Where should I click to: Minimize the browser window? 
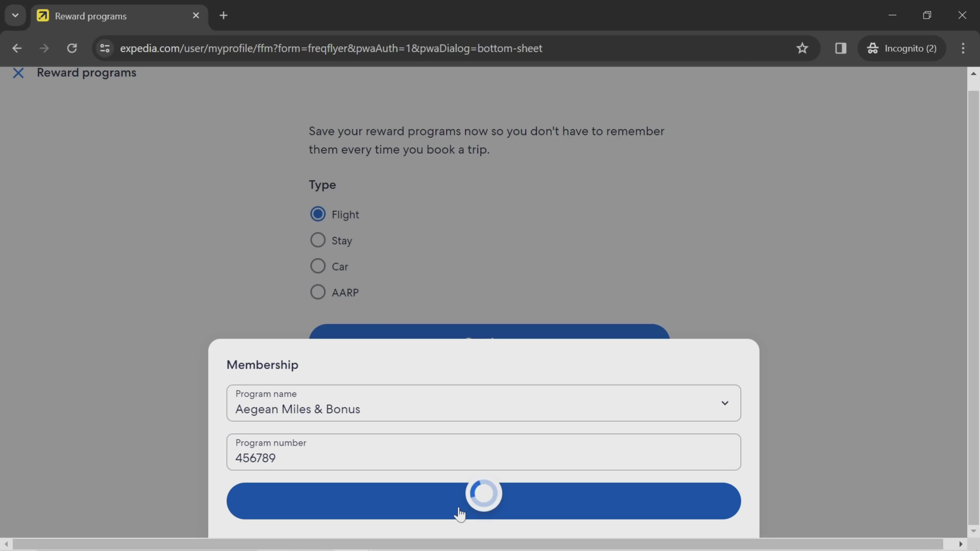pos(892,15)
